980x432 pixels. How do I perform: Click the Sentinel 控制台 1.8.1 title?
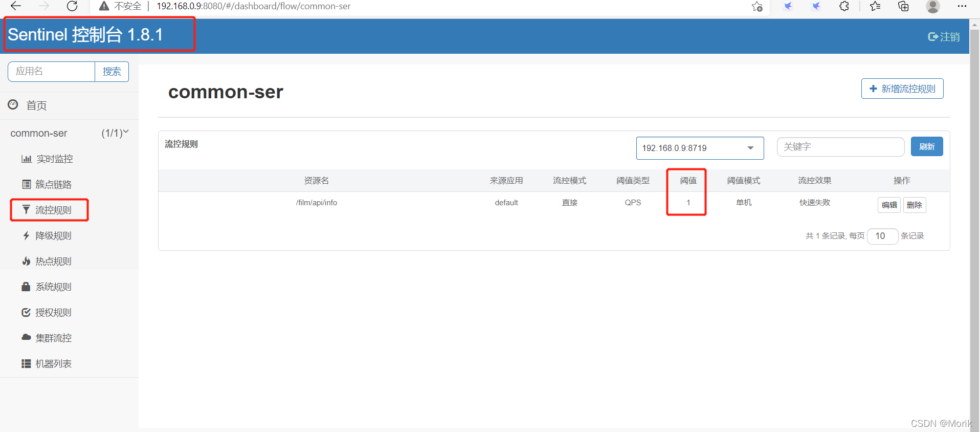coord(85,35)
